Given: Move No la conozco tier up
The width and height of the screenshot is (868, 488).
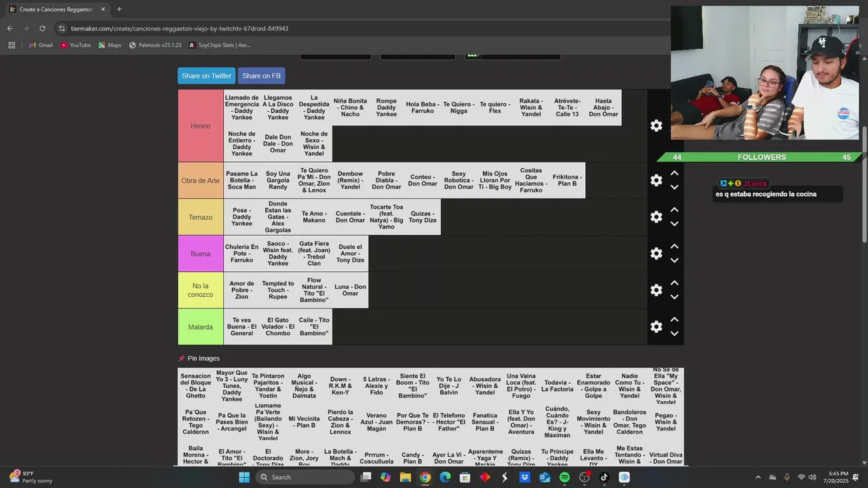Looking at the screenshot, I should click(x=674, y=283).
